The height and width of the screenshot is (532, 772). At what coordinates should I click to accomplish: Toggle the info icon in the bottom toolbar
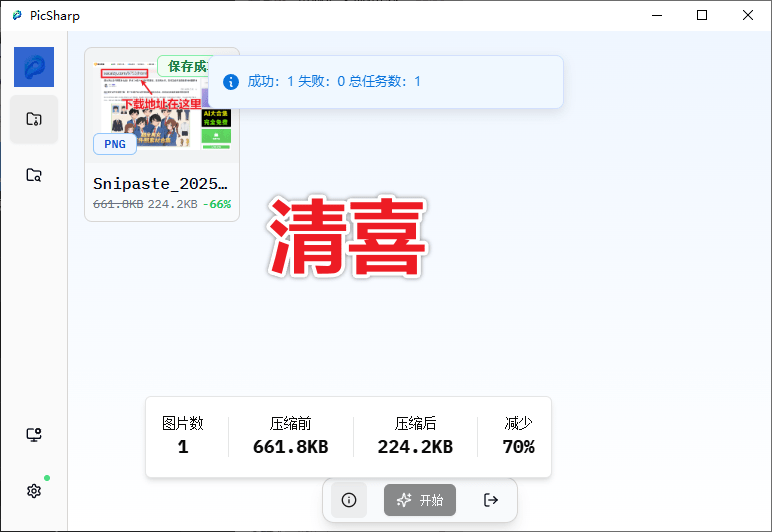pos(349,500)
